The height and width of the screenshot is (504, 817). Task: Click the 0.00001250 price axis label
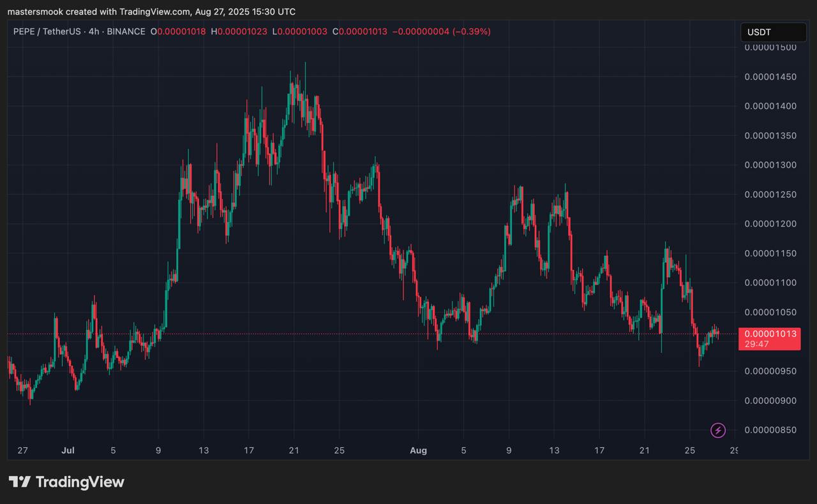point(769,195)
